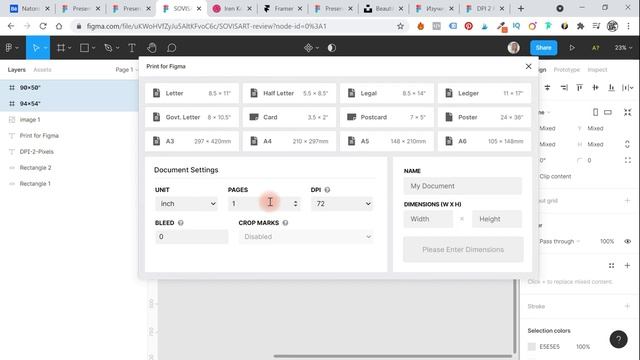This screenshot has height=360, width=640.
Task: Select the Text tool
Action: [131, 48]
